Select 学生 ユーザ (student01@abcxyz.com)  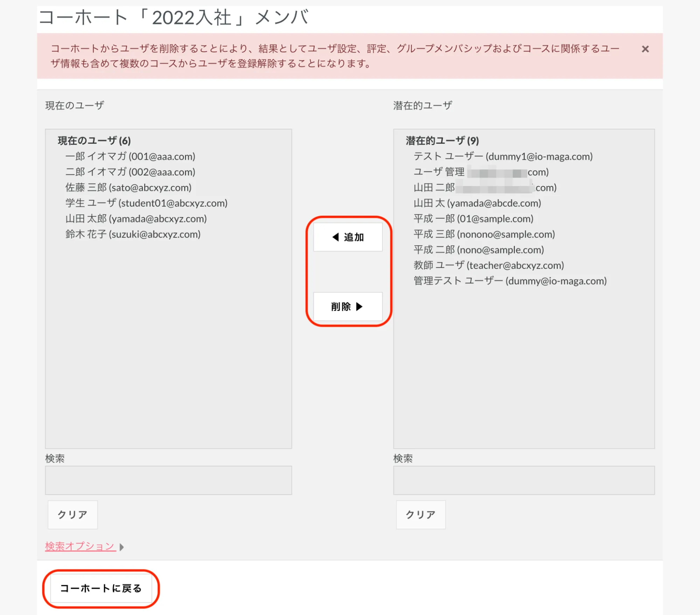146,203
